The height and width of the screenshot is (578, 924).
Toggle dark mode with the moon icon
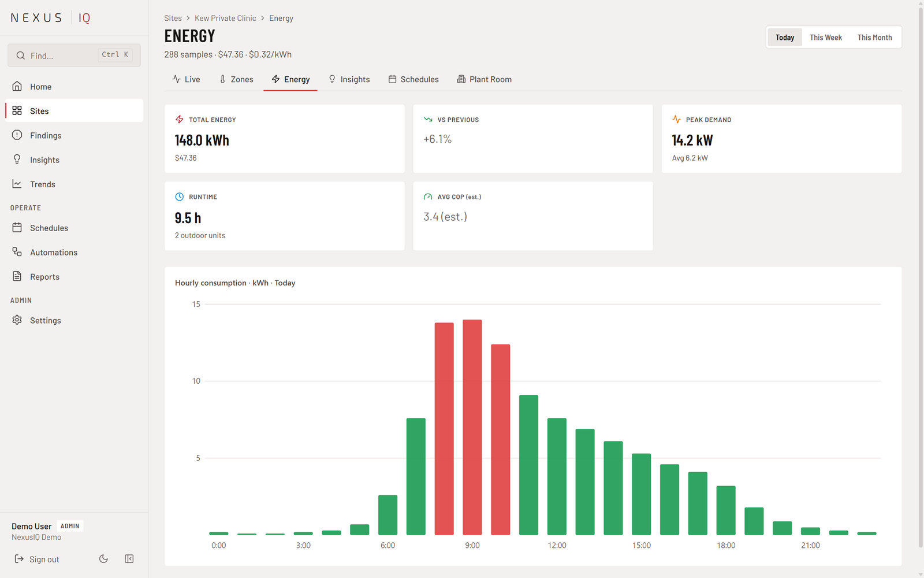tap(103, 559)
